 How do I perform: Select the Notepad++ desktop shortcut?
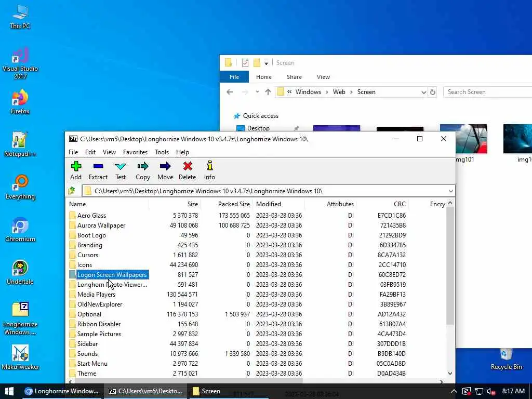20,144
